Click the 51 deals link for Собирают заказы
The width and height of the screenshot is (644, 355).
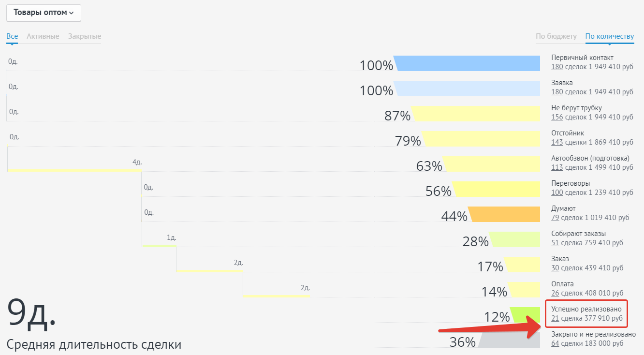[555, 243]
